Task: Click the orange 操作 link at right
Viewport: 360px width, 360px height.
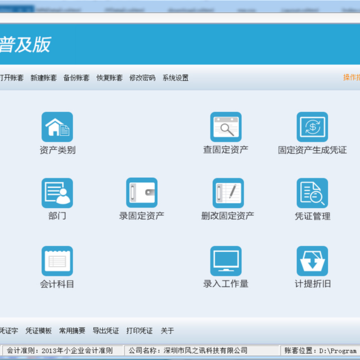Action: coord(352,78)
